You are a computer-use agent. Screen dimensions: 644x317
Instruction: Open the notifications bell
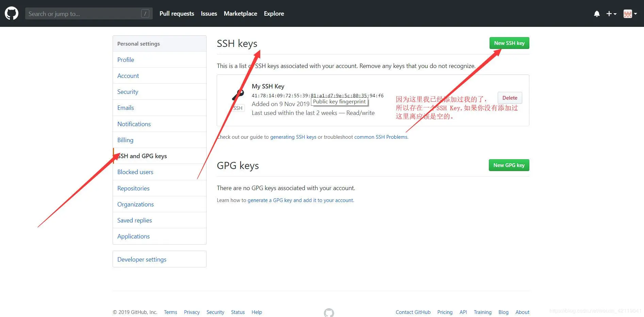pos(597,14)
